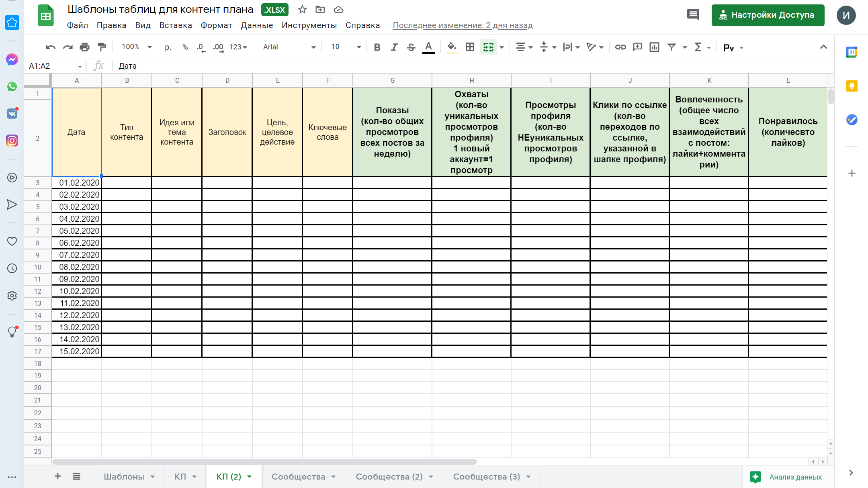The width and height of the screenshot is (868, 488).
Task: Insert a chart via toolbar icon
Action: (654, 47)
